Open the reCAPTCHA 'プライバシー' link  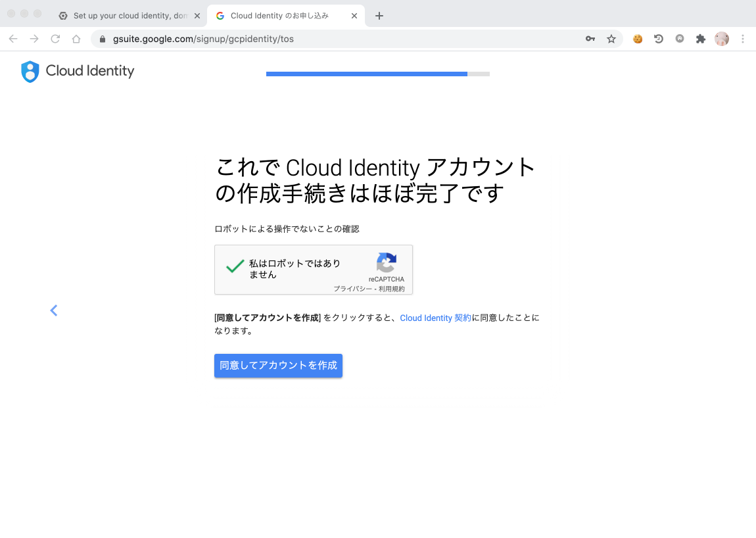click(x=352, y=289)
